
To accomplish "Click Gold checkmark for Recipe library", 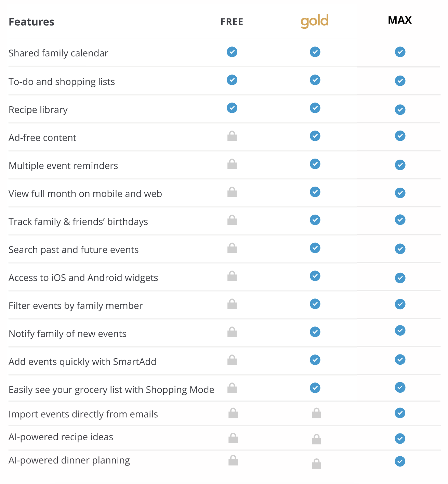I will point(315,108).
